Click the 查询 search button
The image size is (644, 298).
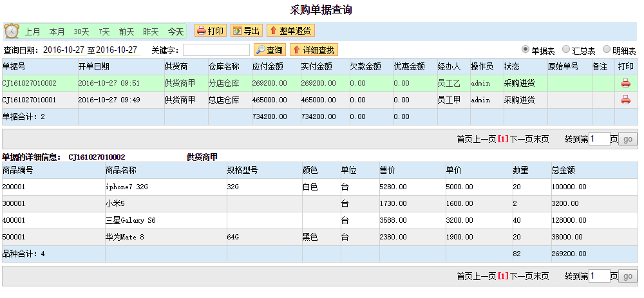(x=269, y=50)
